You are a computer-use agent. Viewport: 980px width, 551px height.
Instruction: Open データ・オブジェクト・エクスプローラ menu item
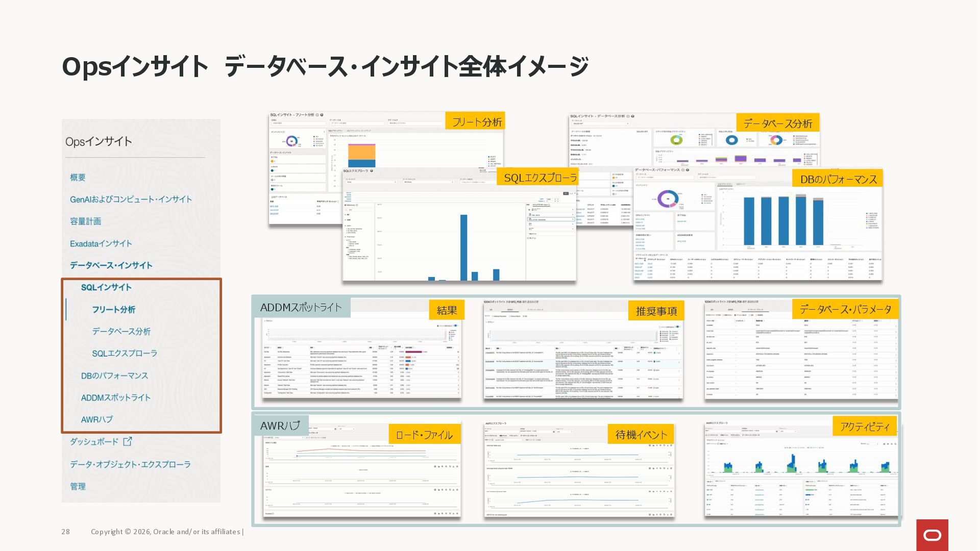pos(130,464)
